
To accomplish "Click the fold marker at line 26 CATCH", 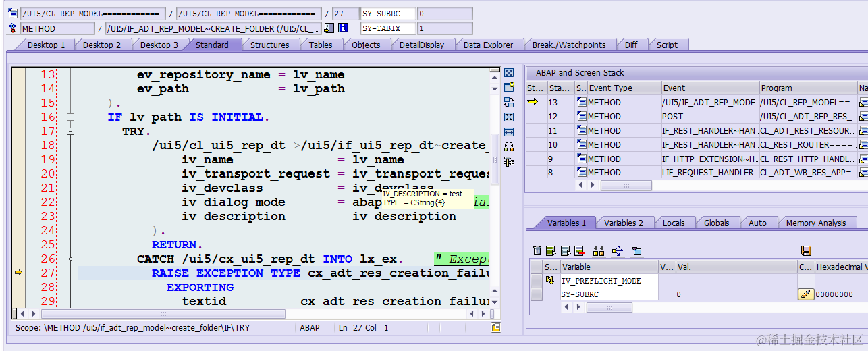I will point(70,259).
